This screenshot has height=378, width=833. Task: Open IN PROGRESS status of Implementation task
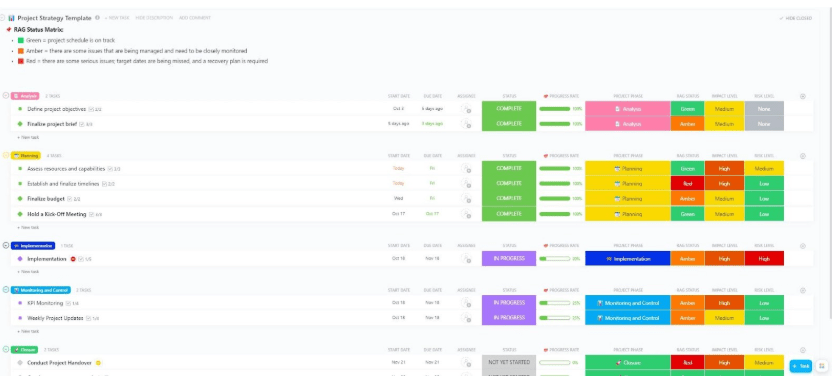pyautogui.click(x=509, y=259)
